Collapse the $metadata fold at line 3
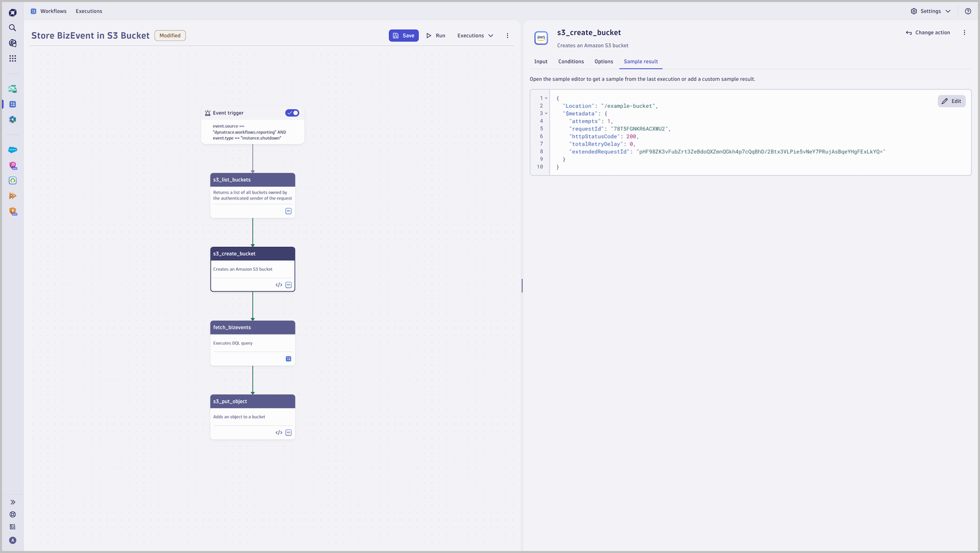Viewport: 980px width, 553px height. (546, 113)
